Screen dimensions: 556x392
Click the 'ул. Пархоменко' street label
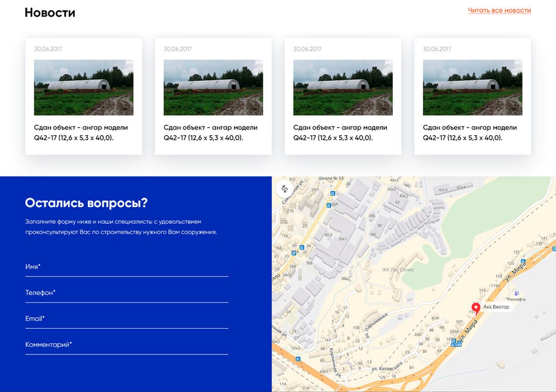(376, 326)
